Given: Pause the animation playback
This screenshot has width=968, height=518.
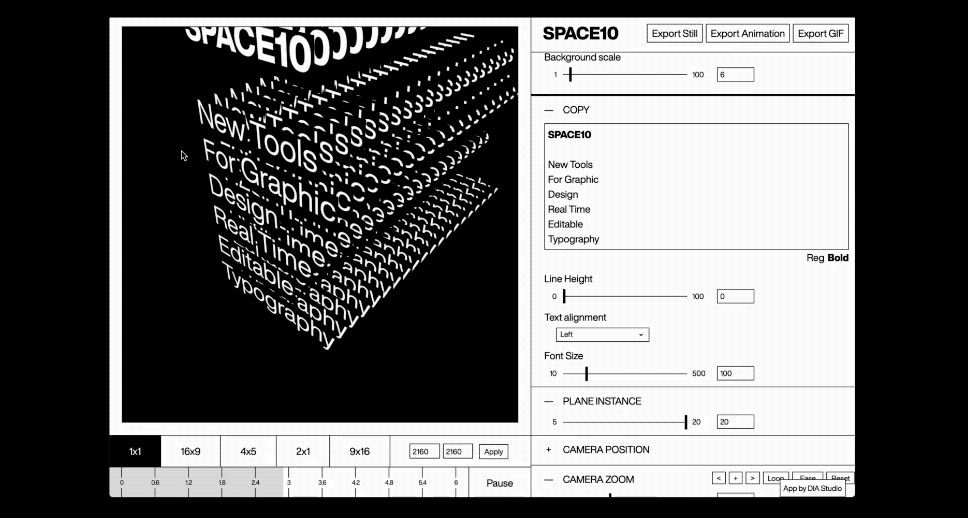Looking at the screenshot, I should click(x=499, y=483).
